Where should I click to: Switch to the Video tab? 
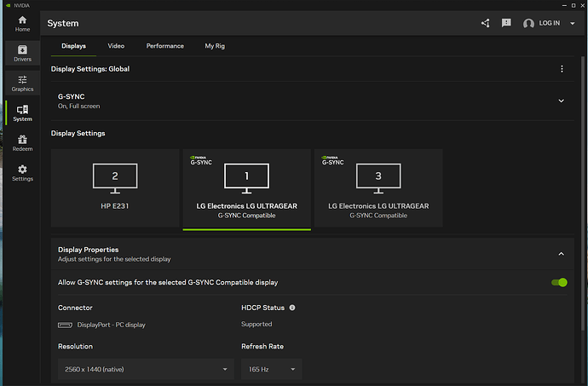pyautogui.click(x=116, y=46)
